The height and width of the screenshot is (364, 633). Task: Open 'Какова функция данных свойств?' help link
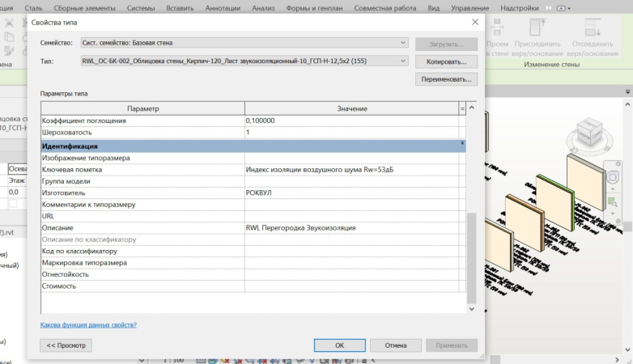pos(88,324)
